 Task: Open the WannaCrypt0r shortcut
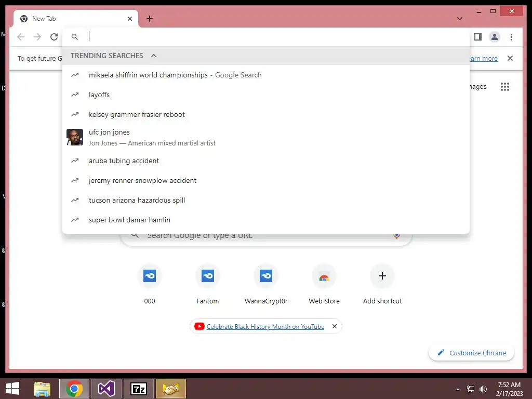(266, 284)
